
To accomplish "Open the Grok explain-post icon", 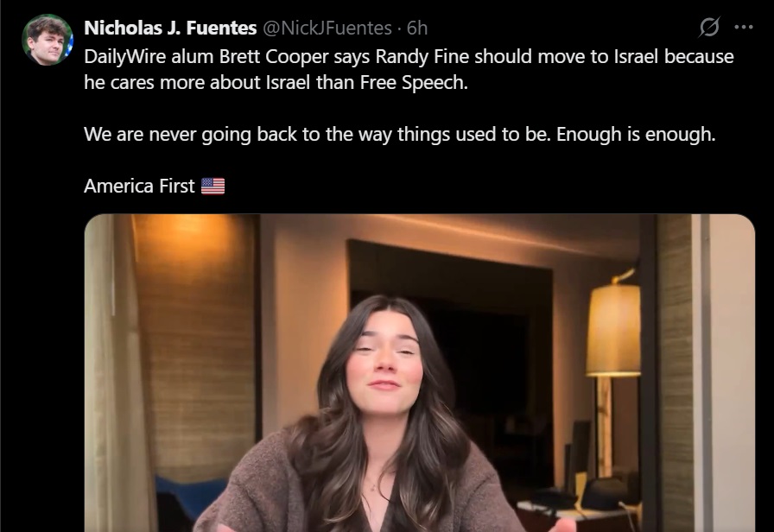I will (x=709, y=27).
